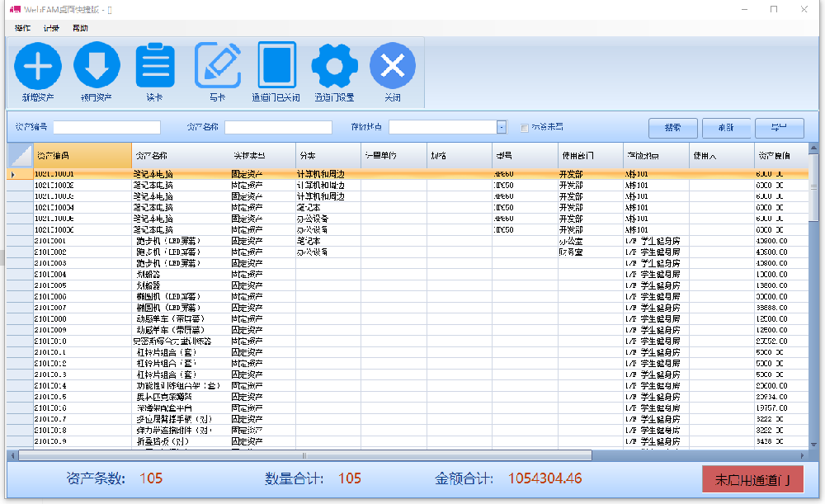Toggle the checkbox beside the location dropdown
This screenshot has width=825, height=504.
point(525,127)
